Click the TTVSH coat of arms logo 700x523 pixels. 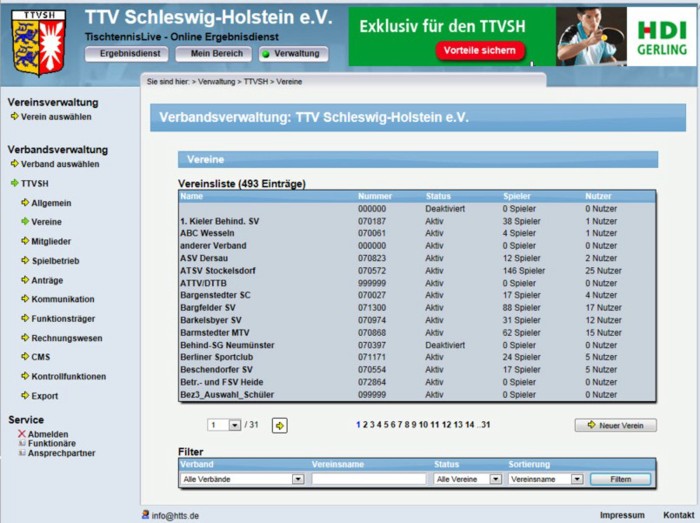tap(38, 44)
